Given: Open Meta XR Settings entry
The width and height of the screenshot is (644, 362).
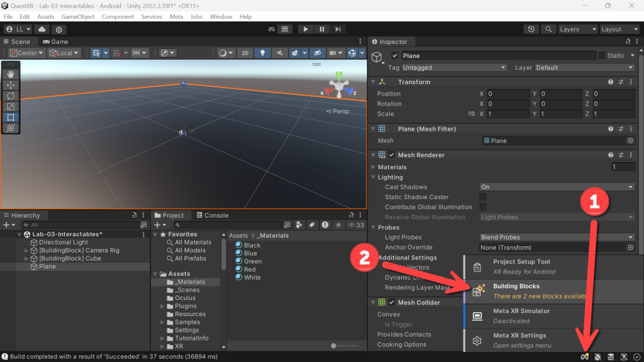Looking at the screenshot, I should point(554,340).
